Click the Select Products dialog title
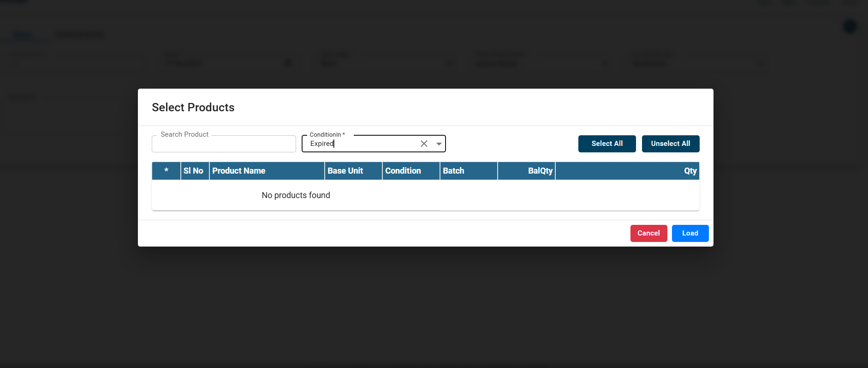 coord(193,108)
